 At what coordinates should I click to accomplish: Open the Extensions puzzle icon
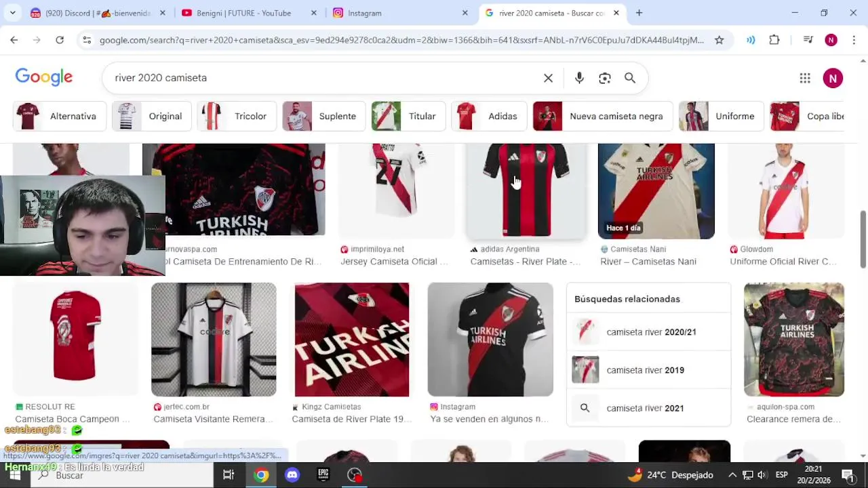pos(774,40)
